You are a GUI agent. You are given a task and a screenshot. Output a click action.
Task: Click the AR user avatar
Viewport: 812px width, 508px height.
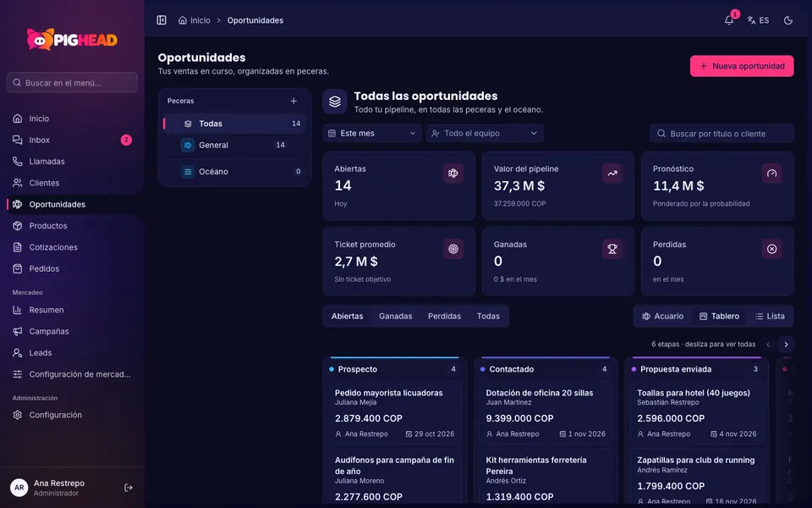(x=19, y=488)
